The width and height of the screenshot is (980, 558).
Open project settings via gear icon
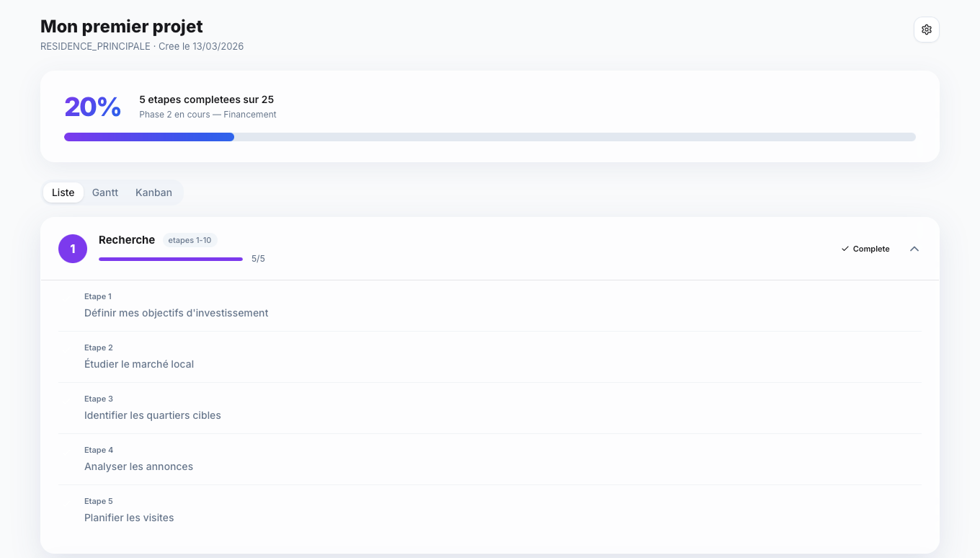tap(926, 30)
